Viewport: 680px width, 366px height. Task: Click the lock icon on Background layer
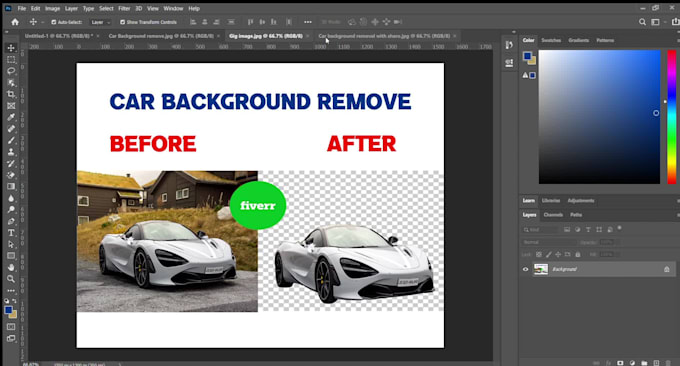tap(667, 269)
